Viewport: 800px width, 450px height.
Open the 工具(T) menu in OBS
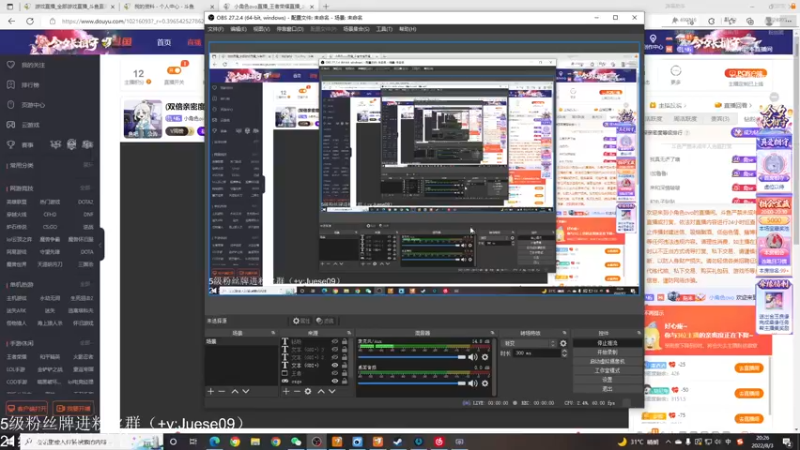point(384,29)
